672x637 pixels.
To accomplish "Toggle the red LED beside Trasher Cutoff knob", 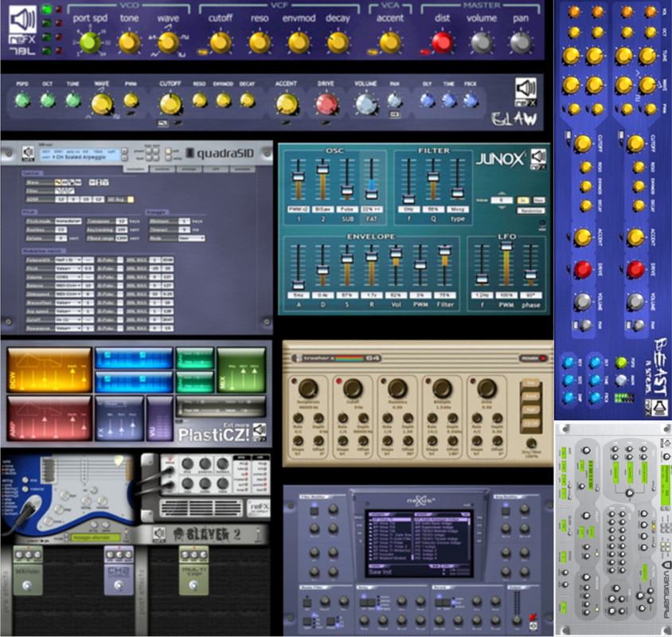I will (338, 381).
